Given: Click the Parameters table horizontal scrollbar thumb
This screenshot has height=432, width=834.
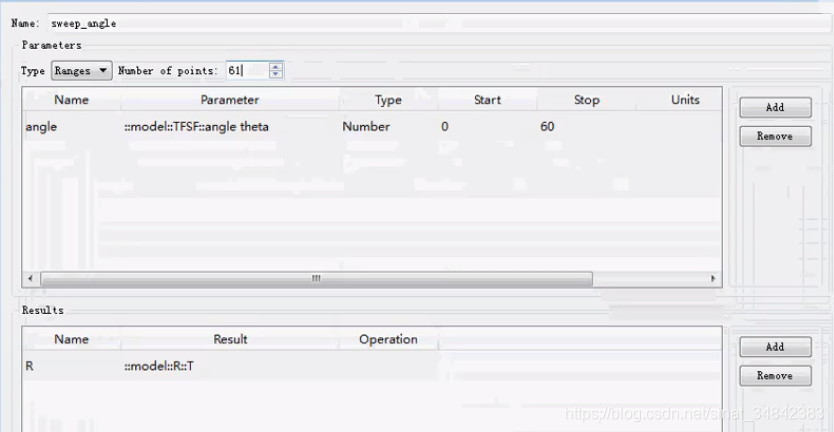Looking at the screenshot, I should 316,278.
